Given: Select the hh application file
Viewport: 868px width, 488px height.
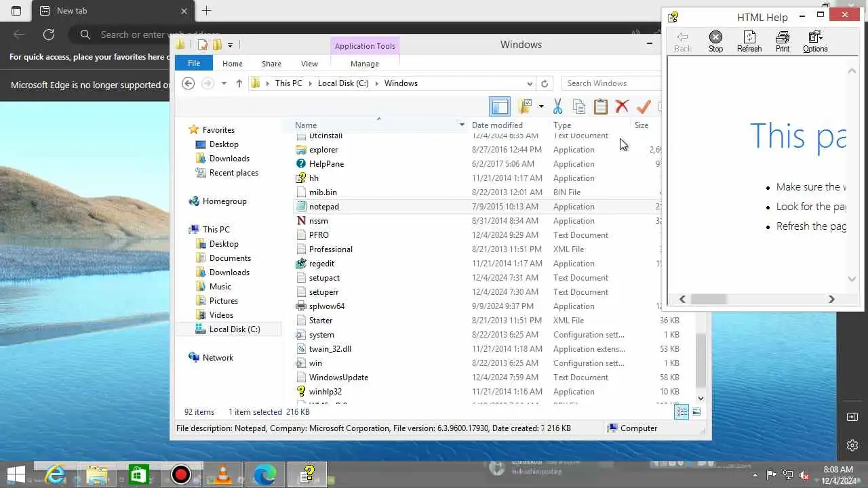Looking at the screenshot, I should [314, 178].
